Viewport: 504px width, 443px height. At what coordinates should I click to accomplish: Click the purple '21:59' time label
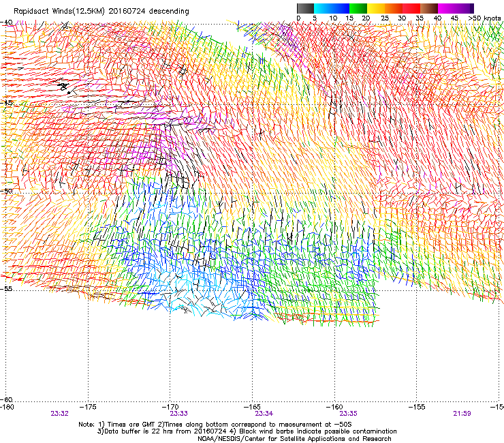coord(462,414)
